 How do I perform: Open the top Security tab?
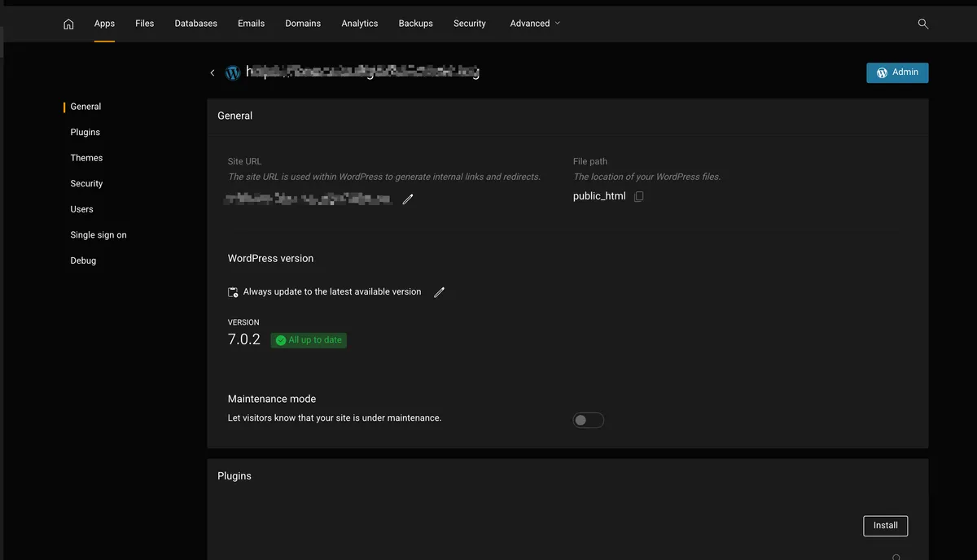tap(470, 24)
